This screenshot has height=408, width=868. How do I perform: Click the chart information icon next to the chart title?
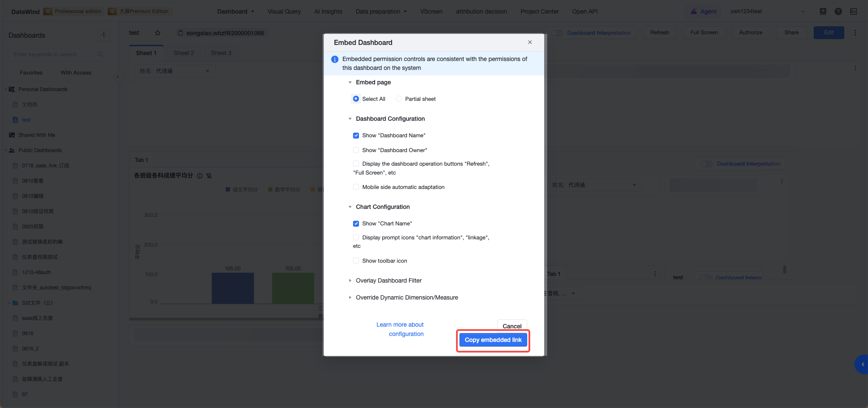(x=200, y=176)
